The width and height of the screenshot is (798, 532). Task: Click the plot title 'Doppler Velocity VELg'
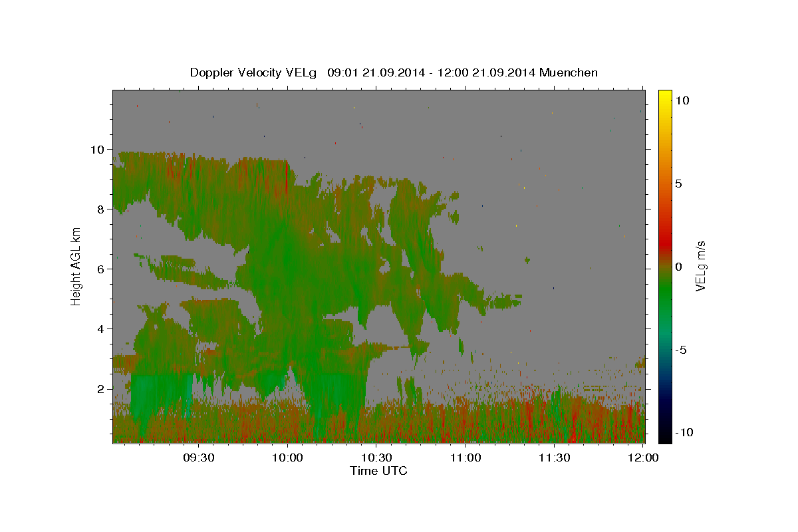(x=254, y=72)
